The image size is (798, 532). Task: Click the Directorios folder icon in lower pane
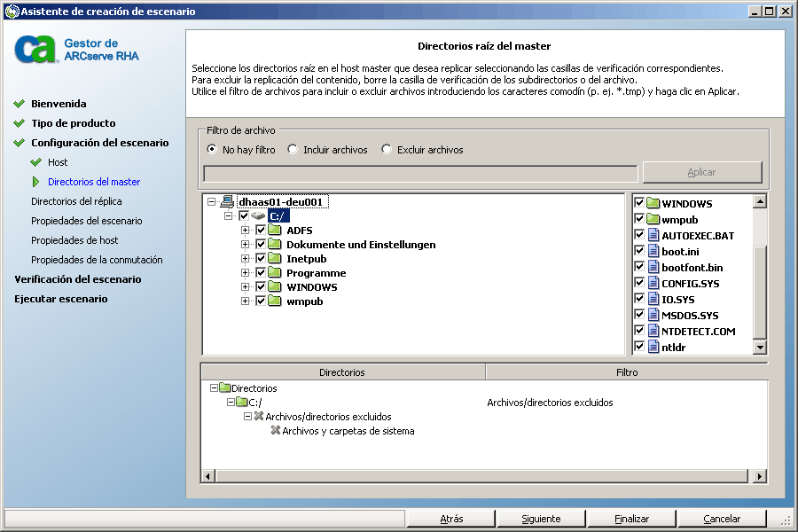[224, 388]
